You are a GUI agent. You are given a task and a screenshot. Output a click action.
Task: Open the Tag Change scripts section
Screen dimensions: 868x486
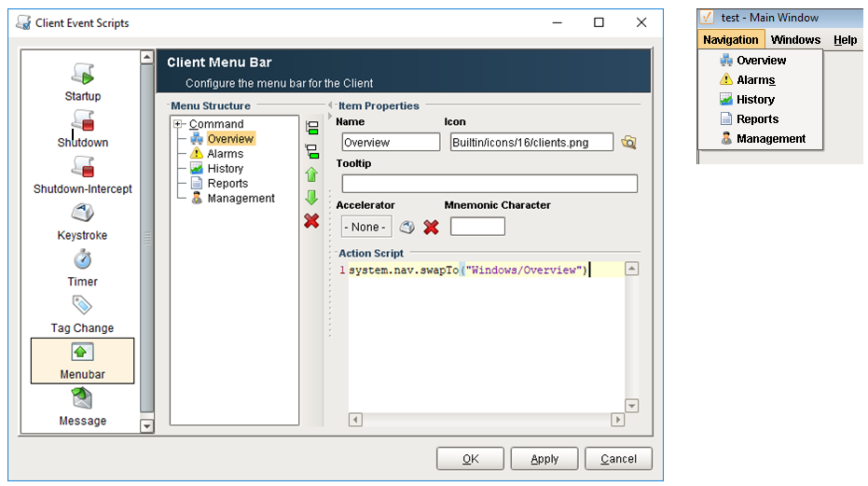82,314
